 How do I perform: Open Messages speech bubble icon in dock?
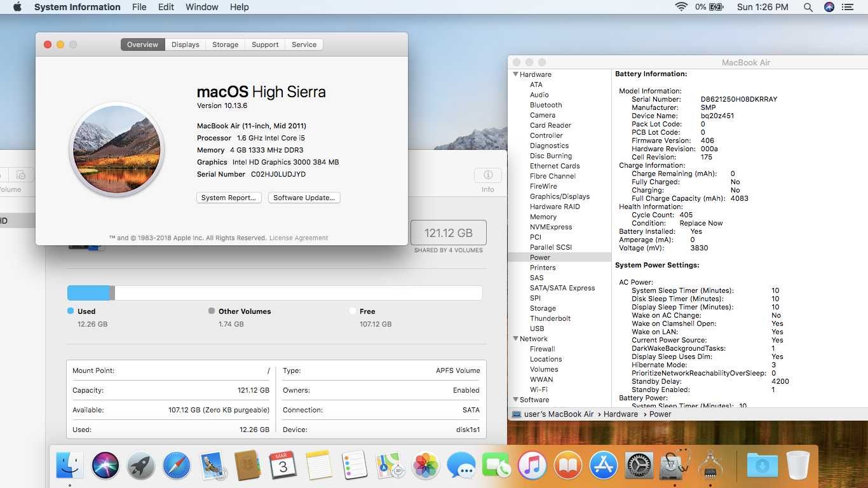tap(461, 466)
